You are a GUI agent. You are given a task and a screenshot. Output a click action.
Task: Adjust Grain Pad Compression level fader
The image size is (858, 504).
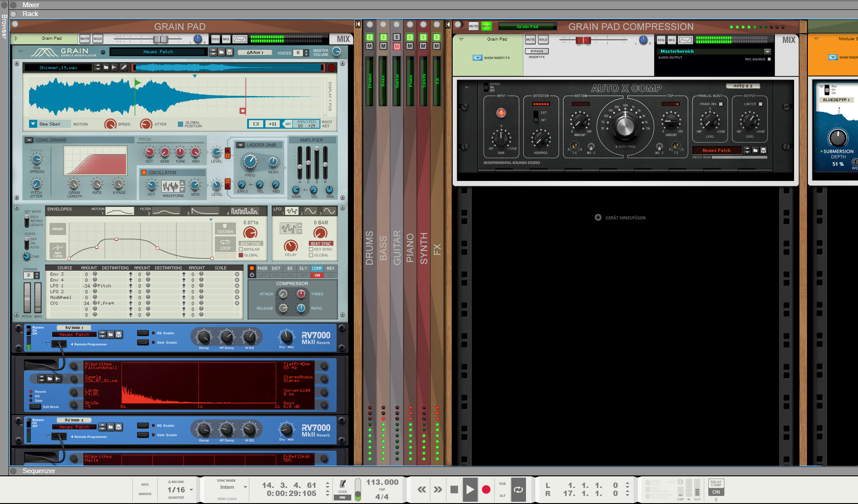point(583,41)
